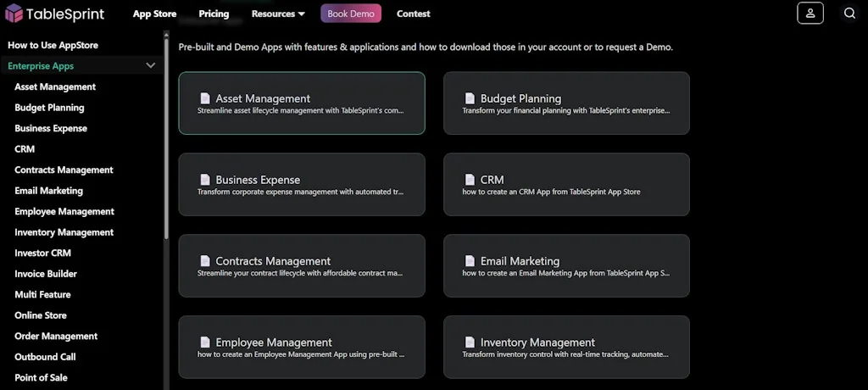Open the Contracts Management app card
The image size is (868, 390).
pyautogui.click(x=301, y=265)
